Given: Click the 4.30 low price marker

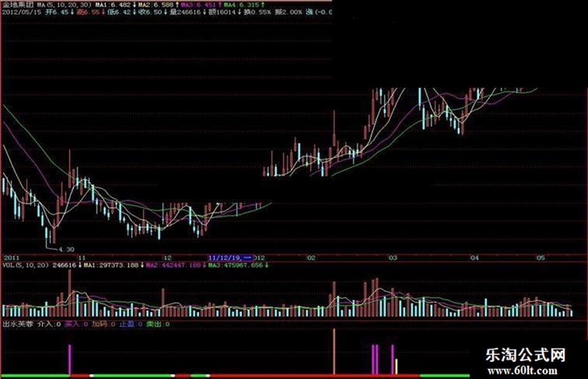Looking at the screenshot, I should 67,249.
